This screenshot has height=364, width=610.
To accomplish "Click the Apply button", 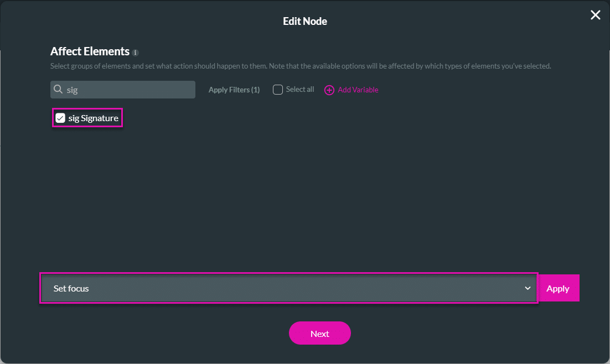I will (558, 288).
